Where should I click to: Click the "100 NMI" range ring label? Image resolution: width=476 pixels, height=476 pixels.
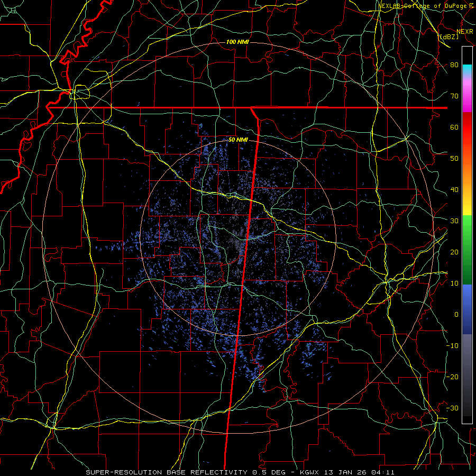tap(237, 42)
